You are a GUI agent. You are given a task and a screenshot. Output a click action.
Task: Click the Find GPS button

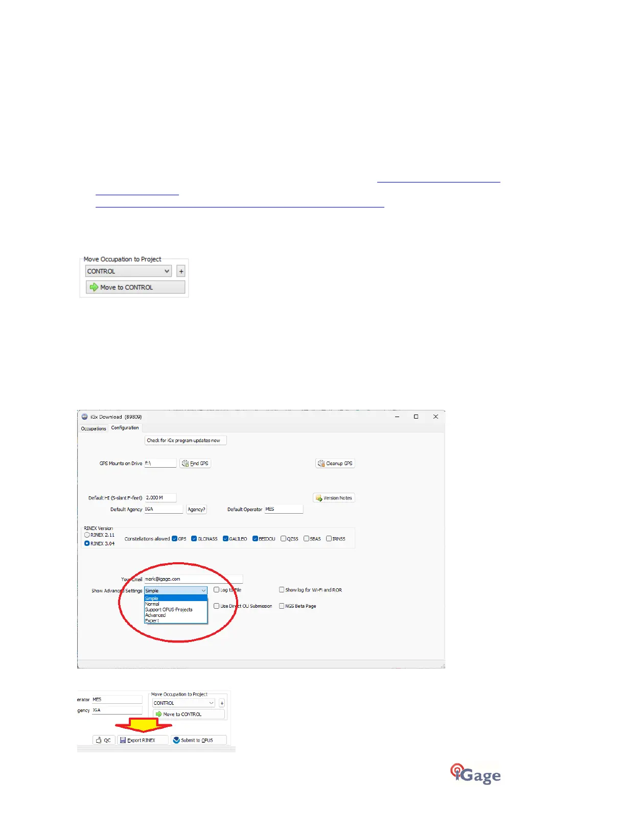195,463
